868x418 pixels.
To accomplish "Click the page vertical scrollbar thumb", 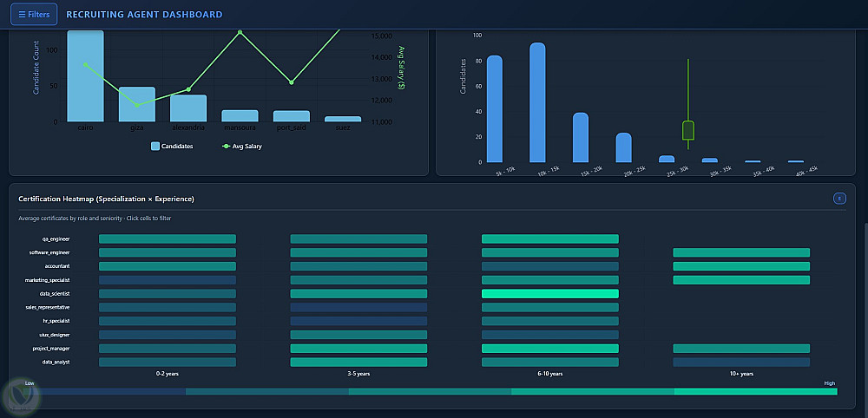I will 865,318.
